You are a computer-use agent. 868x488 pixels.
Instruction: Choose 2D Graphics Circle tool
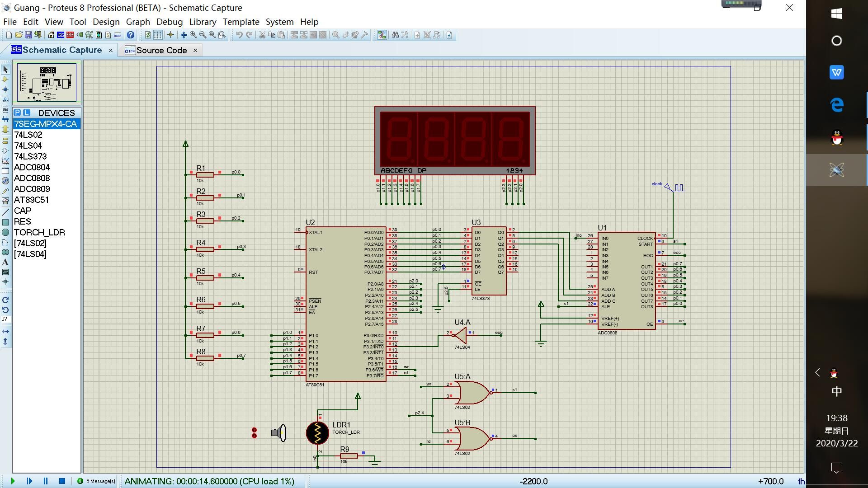[5, 232]
